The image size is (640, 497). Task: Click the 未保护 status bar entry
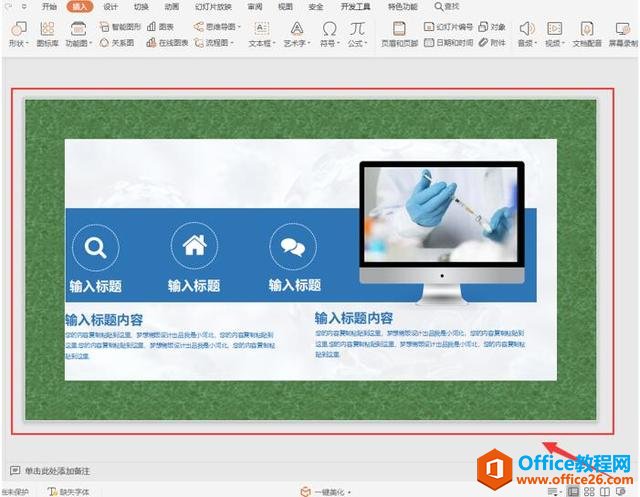pos(16,492)
